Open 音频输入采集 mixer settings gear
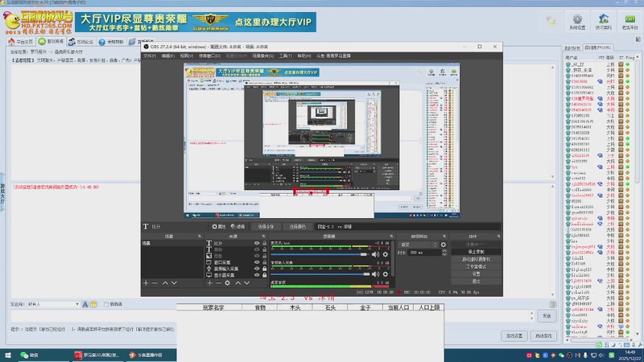The image size is (644, 362). click(386, 274)
